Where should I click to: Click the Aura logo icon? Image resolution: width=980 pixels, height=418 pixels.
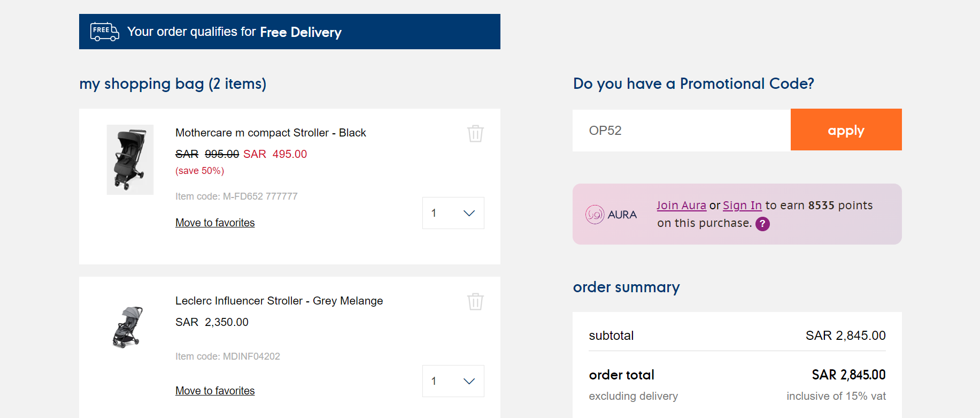tap(595, 215)
